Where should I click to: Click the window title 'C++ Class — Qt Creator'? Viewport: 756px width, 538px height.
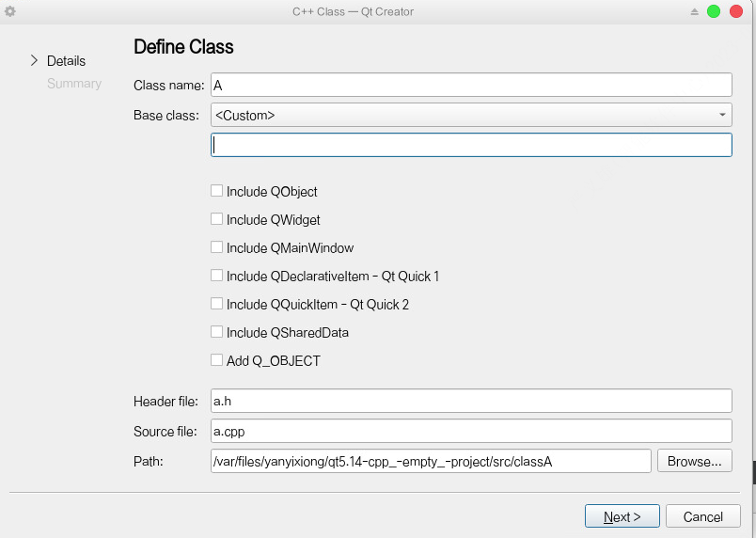point(353,11)
